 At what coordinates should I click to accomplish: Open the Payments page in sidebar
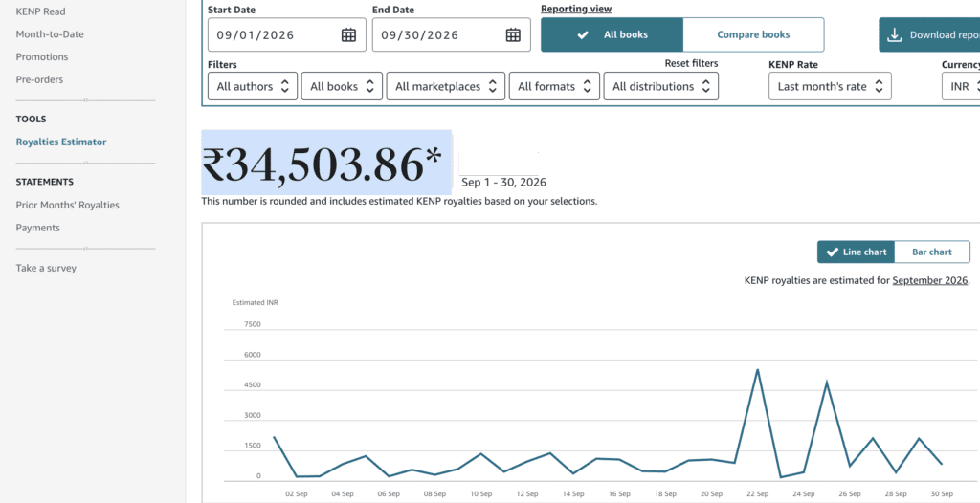pyautogui.click(x=38, y=228)
